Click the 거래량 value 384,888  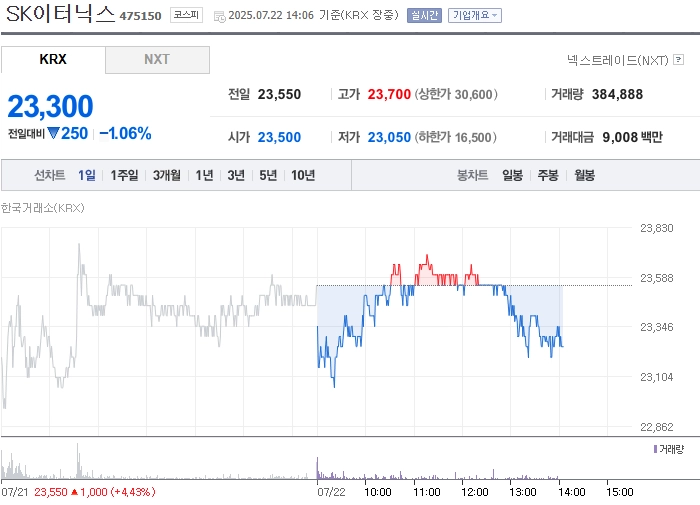pyautogui.click(x=617, y=94)
